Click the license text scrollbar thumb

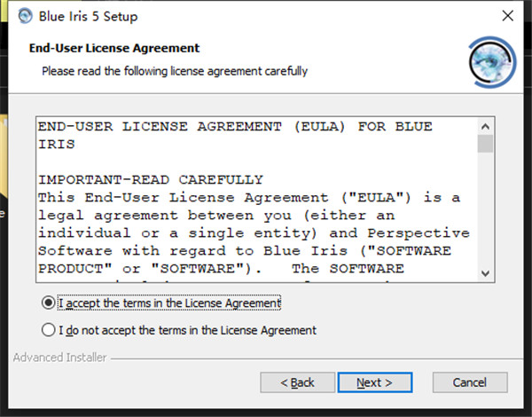click(484, 144)
